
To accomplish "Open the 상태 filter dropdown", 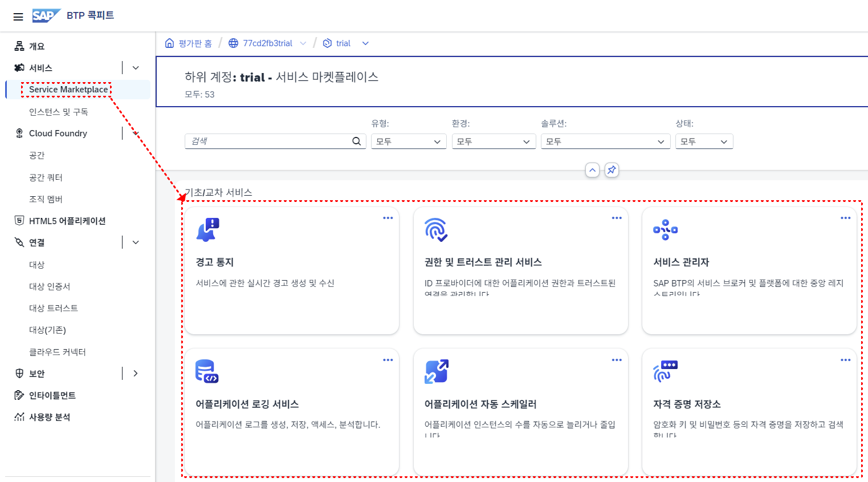I will tap(704, 141).
